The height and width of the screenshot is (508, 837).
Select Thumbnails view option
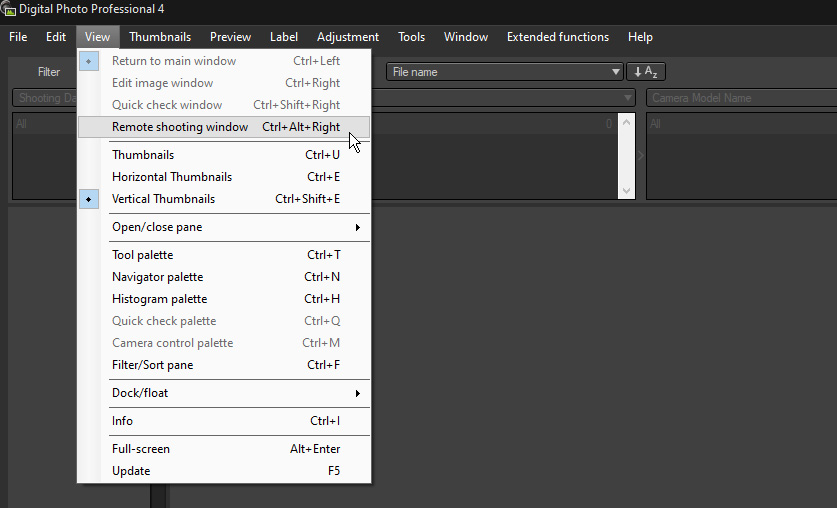tap(224, 155)
